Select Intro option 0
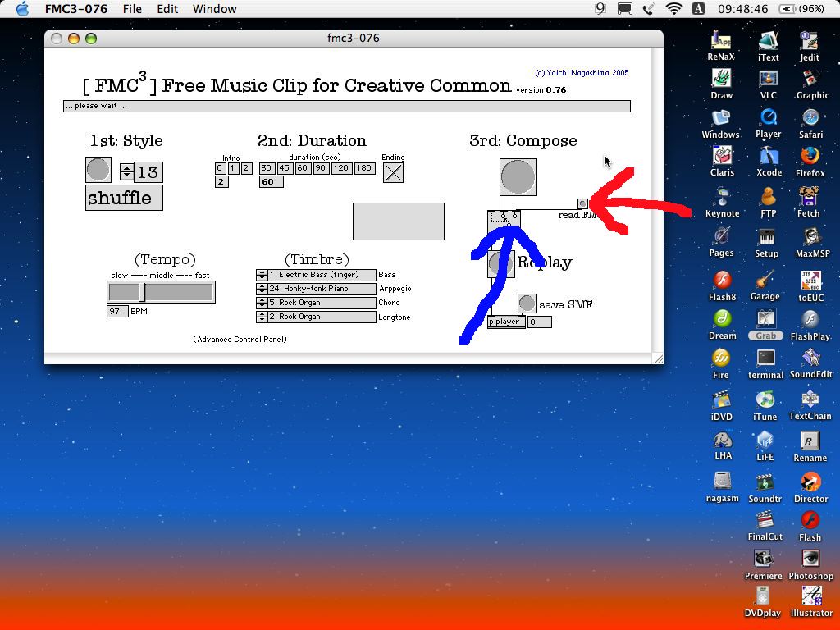Viewport: 840px width, 630px height. click(220, 168)
